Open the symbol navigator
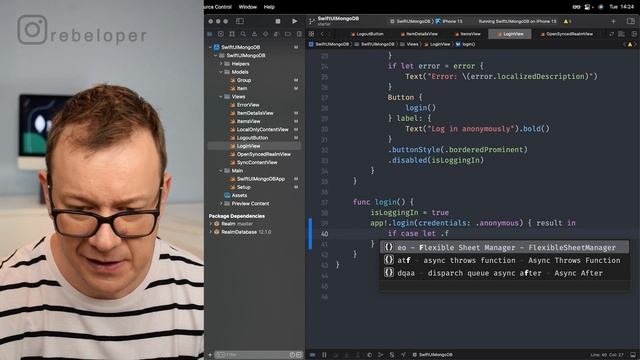Viewport: 640px width, 360px height. (x=232, y=34)
